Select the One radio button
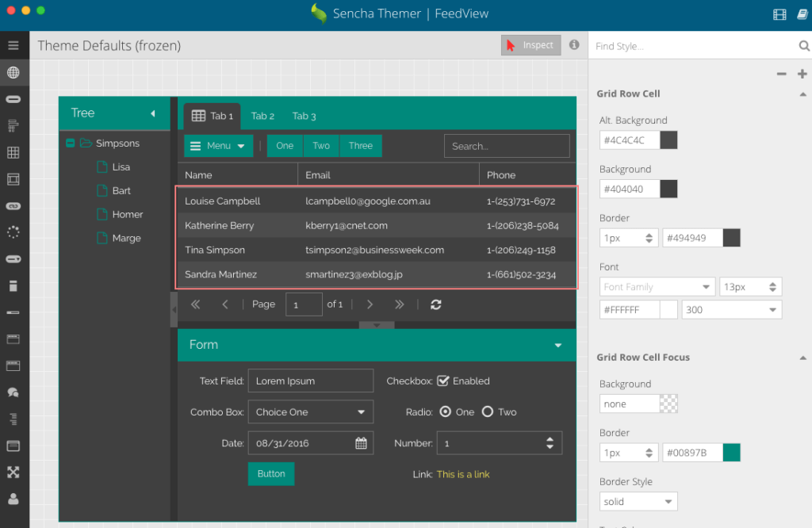Viewport: 812px width, 528px height. (446, 412)
